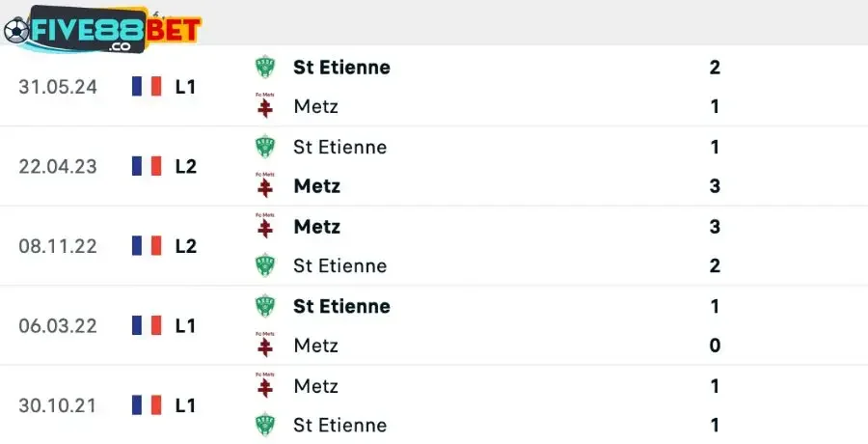The image size is (868, 444).
Task: Select L2 league label for 22.04.23
Action: (x=186, y=166)
